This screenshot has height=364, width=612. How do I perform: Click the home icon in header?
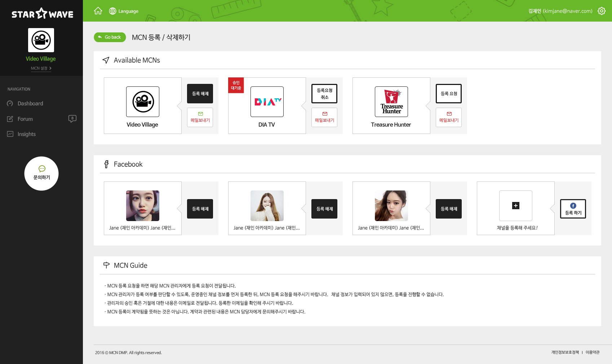coord(98,11)
